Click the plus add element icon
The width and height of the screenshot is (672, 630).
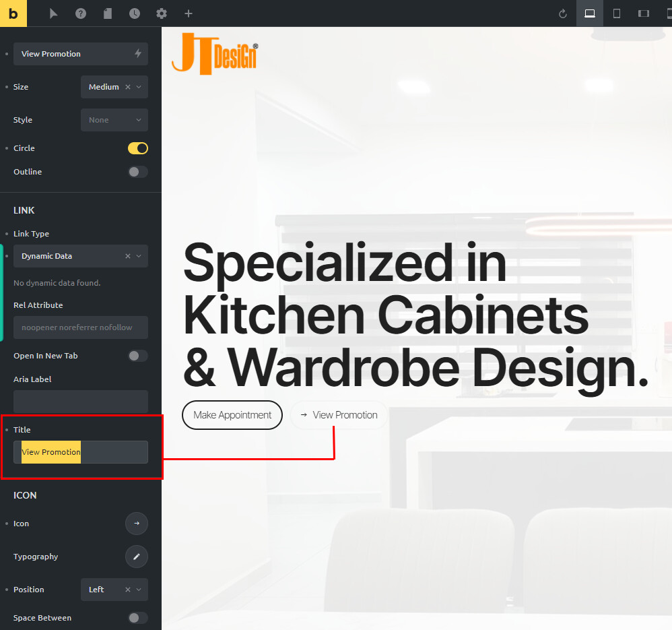point(189,13)
